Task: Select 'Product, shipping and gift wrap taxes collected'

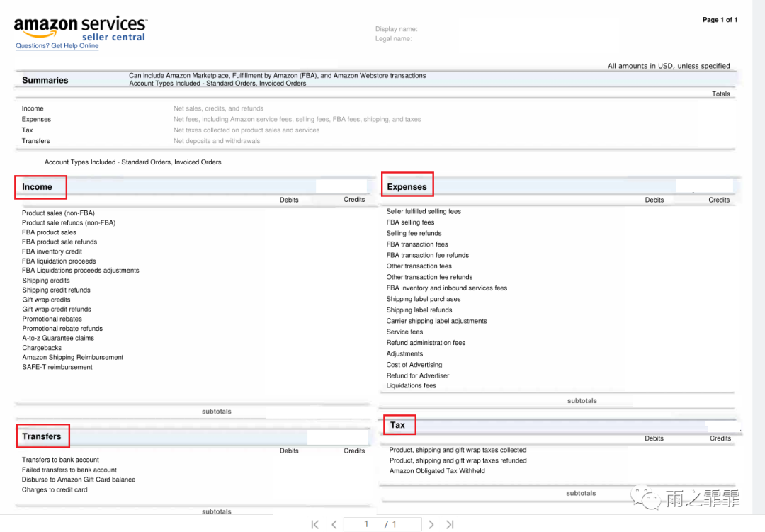Action: (458, 450)
